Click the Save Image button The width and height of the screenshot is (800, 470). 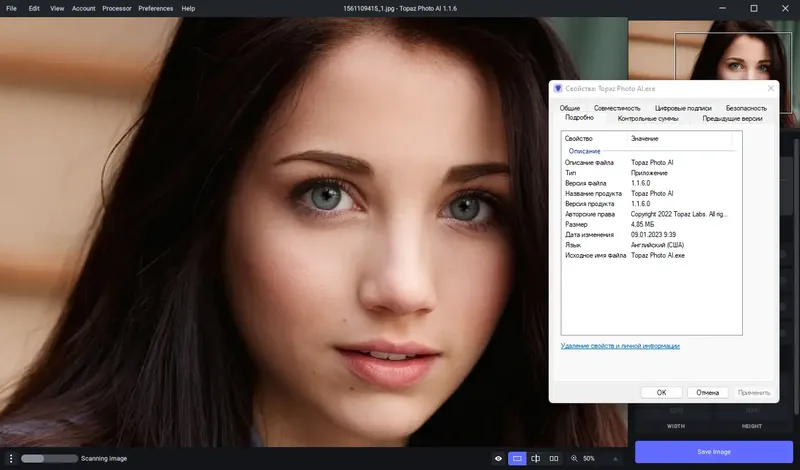coord(714,452)
